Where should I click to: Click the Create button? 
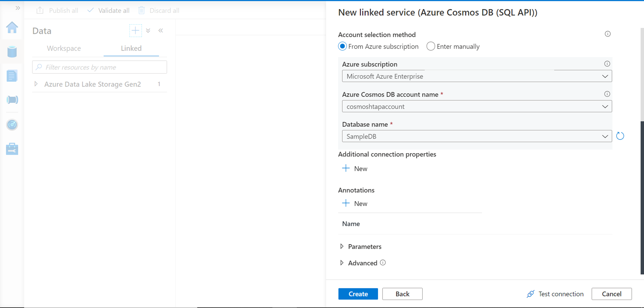358,294
